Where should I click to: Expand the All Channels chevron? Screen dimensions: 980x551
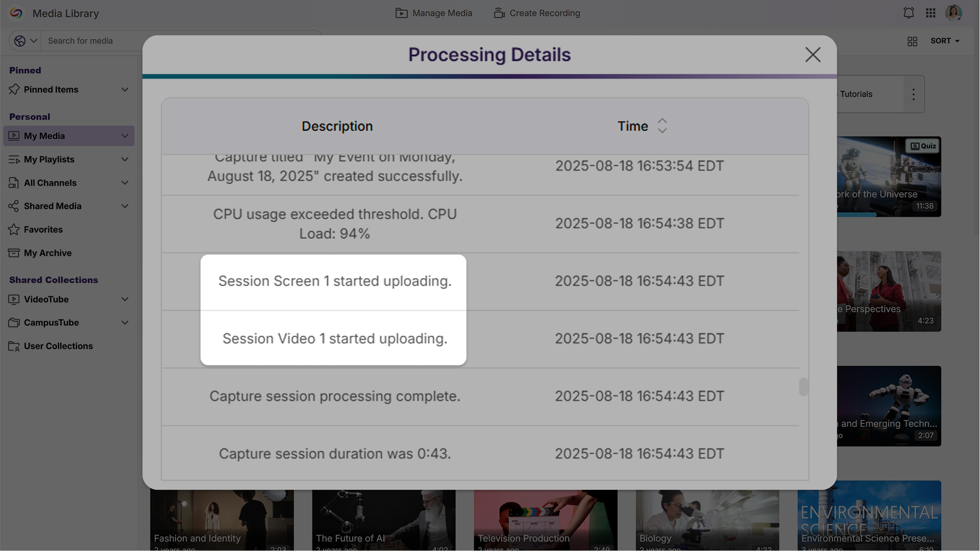point(125,183)
